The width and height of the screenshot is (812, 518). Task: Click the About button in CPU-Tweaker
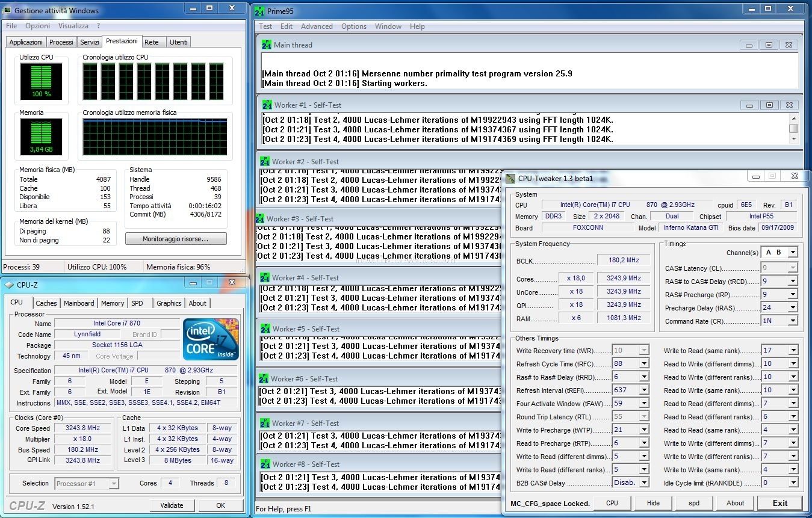pyautogui.click(x=735, y=503)
